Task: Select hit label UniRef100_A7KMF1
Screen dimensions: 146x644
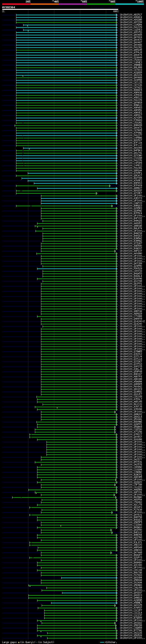Action: tap(131, 173)
